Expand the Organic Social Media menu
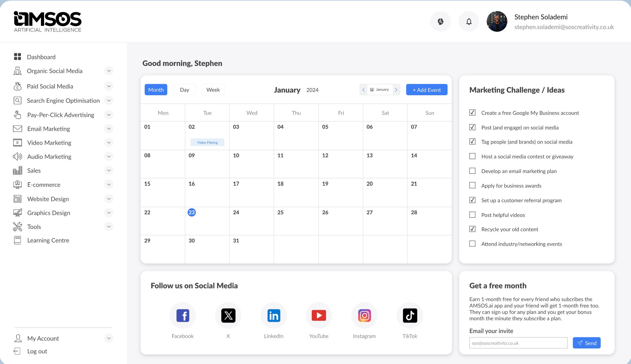Screen dimensions: 631x364 (x=109, y=71)
